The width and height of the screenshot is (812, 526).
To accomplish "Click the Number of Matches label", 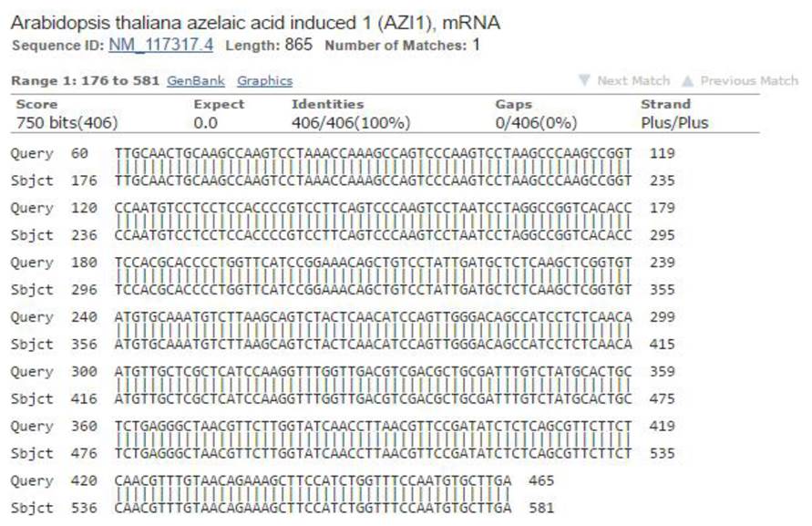I will pos(394,45).
